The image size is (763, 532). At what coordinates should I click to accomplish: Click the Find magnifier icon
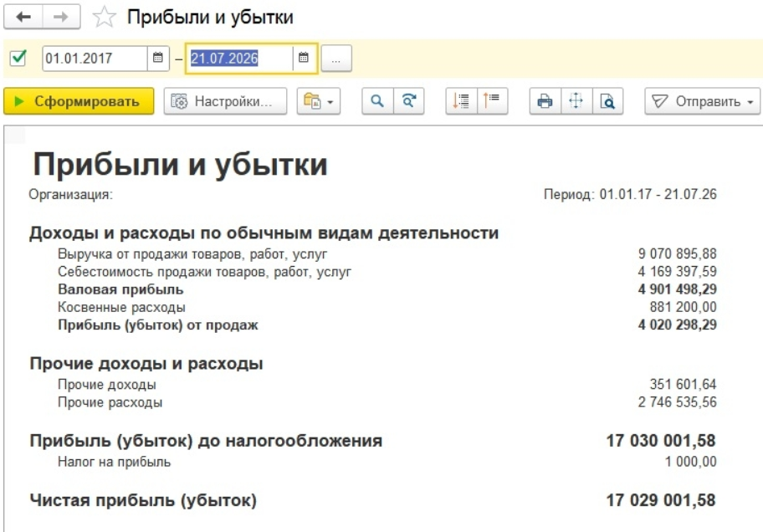377,101
